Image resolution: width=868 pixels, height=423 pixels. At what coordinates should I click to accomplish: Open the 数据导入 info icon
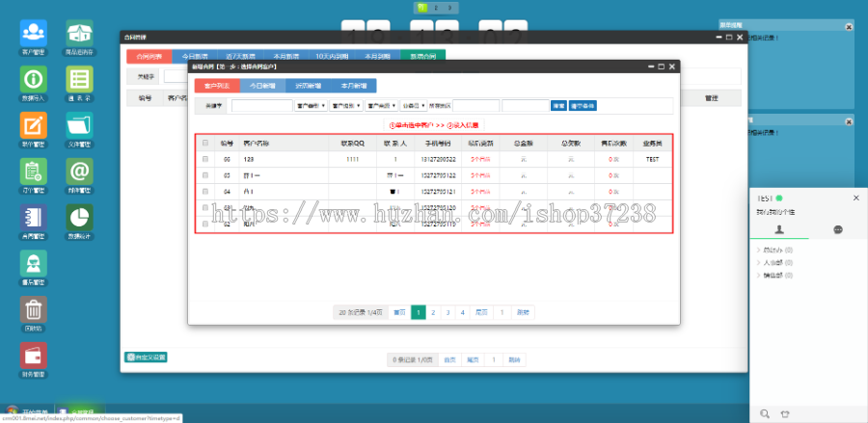coord(33,80)
